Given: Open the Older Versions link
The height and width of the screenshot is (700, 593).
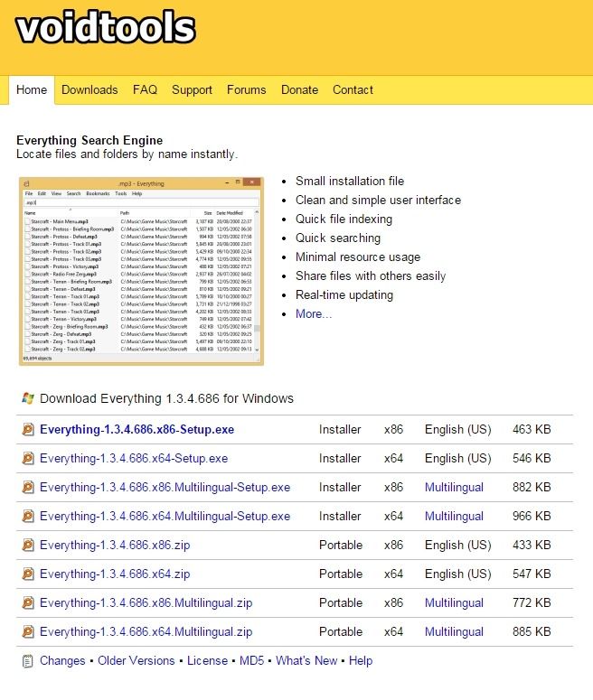Looking at the screenshot, I should pos(136,661).
